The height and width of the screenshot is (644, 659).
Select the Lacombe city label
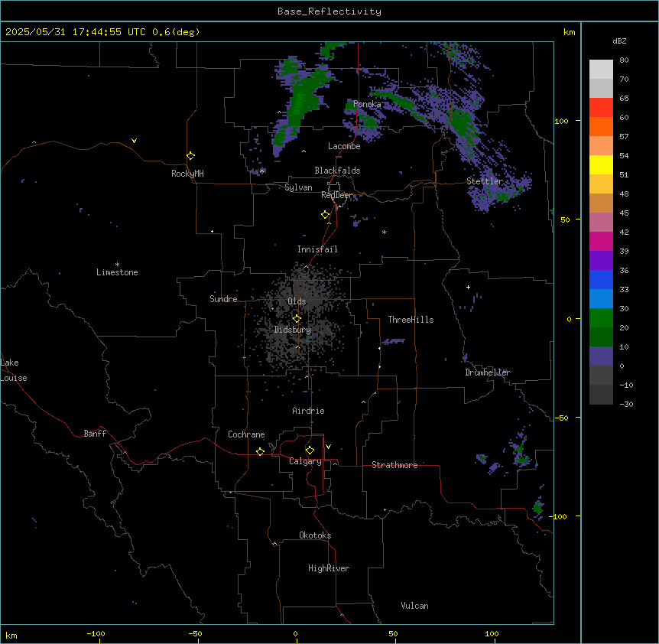tap(344, 146)
